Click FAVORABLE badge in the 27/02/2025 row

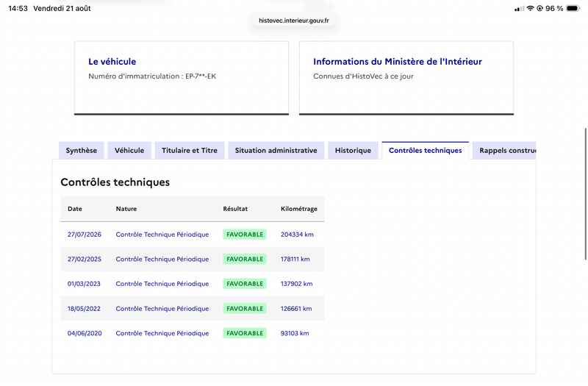point(245,260)
